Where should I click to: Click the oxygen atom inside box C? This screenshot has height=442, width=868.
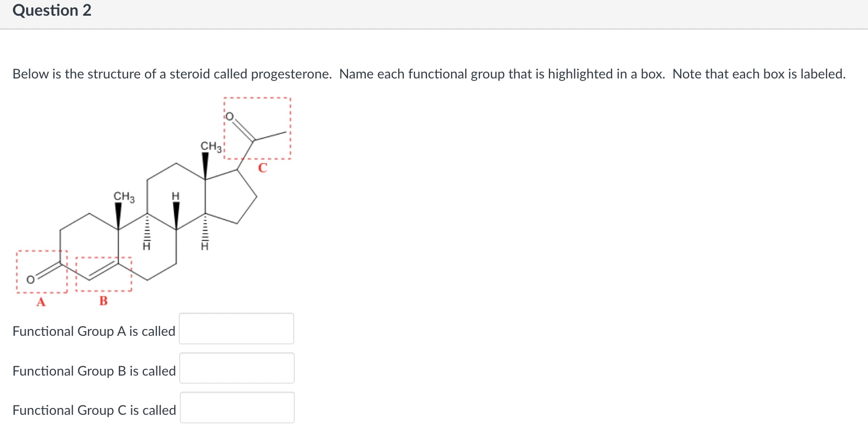pos(230,116)
